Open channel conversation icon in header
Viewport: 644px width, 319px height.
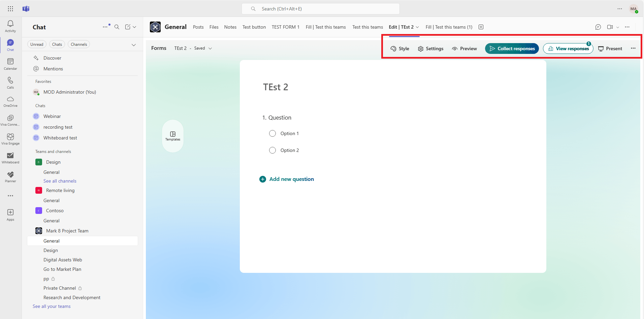tap(598, 27)
